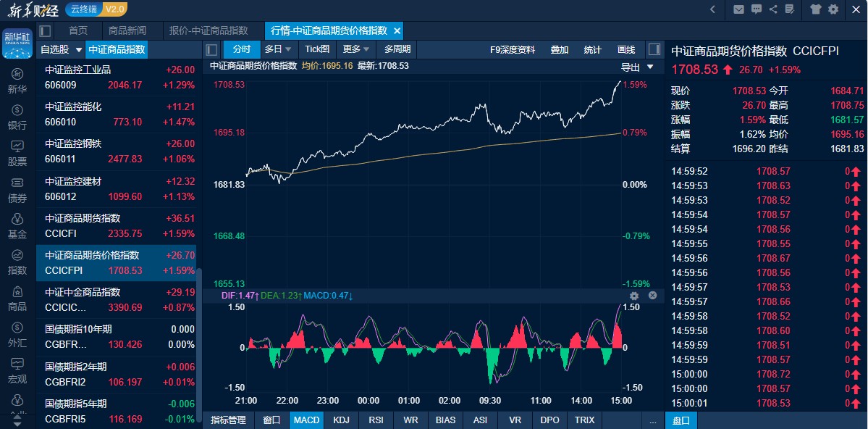Select the TRIX indicator tab
This screenshot has height=429, width=868.
584,420
